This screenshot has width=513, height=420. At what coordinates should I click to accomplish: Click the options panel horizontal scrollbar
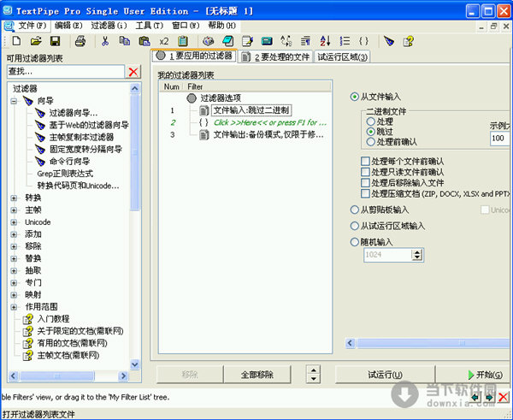point(428,343)
